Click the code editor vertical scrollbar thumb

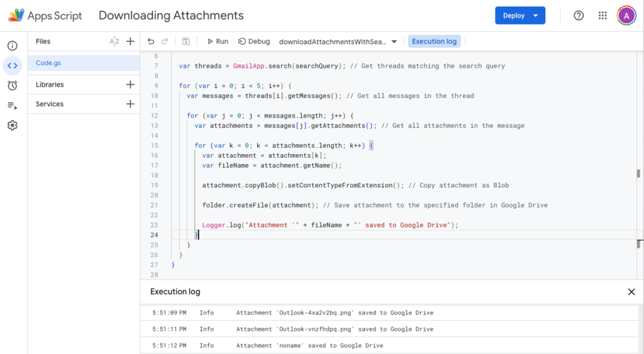[x=638, y=174]
